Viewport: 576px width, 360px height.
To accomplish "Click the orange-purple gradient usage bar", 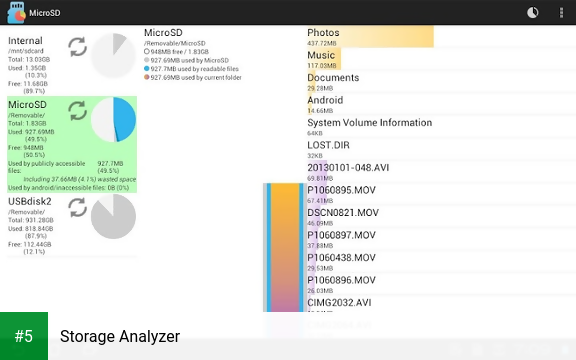I will click(x=285, y=247).
